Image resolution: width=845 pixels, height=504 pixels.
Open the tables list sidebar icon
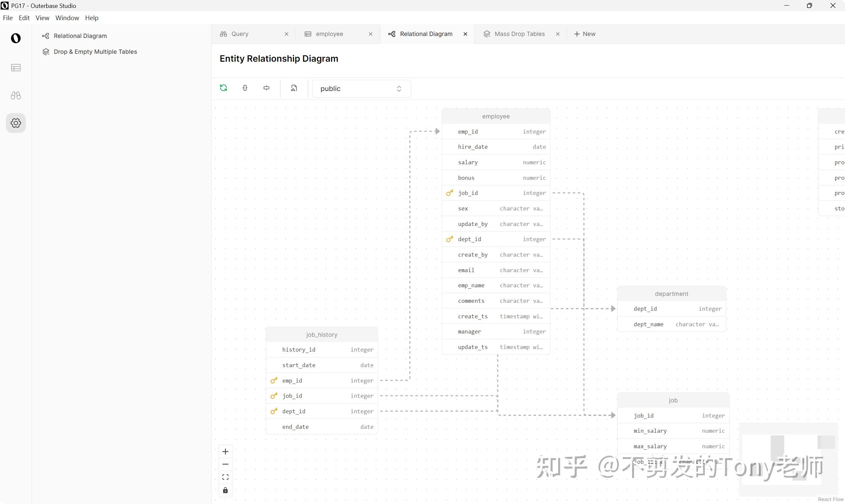[x=16, y=68]
